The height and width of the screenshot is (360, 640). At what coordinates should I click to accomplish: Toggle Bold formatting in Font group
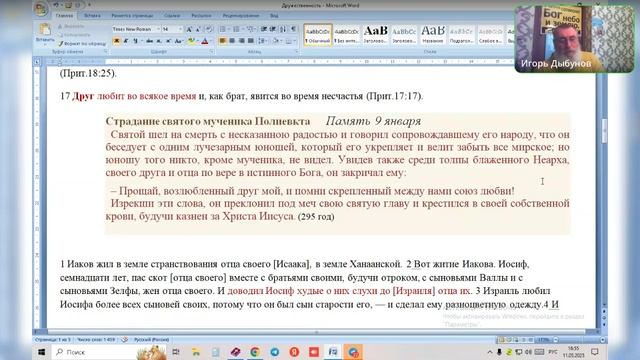tap(117, 41)
